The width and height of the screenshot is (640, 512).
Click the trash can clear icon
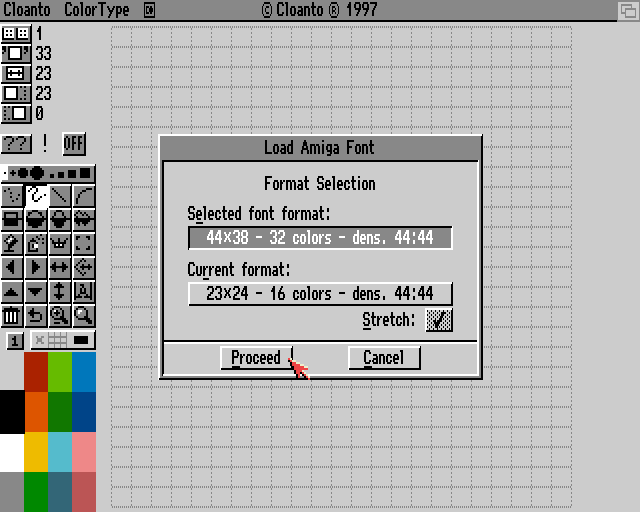point(12,316)
